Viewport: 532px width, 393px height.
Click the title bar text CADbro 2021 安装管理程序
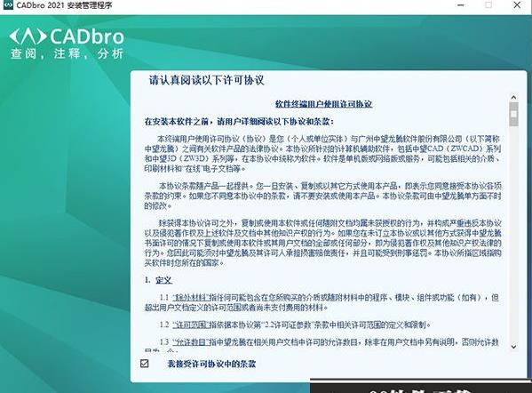tap(64, 5)
